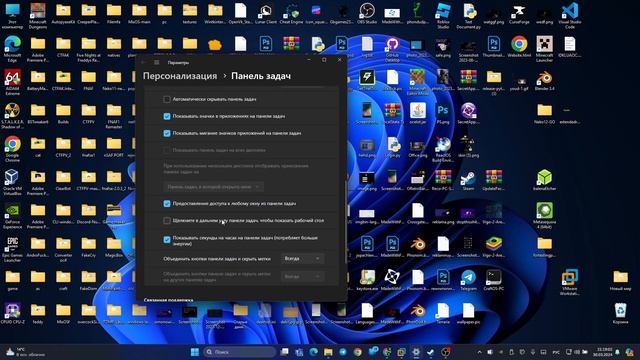Image resolution: width=640 pixels, height=360 pixels.
Task: Enable automatically hide the taskbar checkbox
Action: pos(167,99)
